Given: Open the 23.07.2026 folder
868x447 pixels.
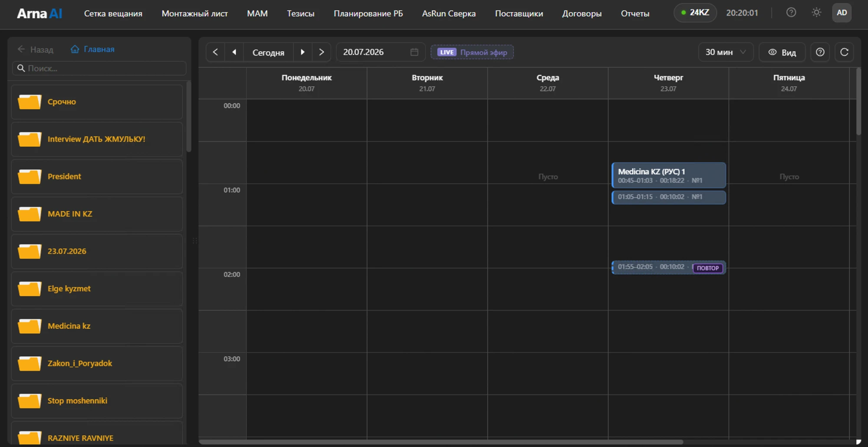Looking at the screenshot, I should (x=97, y=251).
